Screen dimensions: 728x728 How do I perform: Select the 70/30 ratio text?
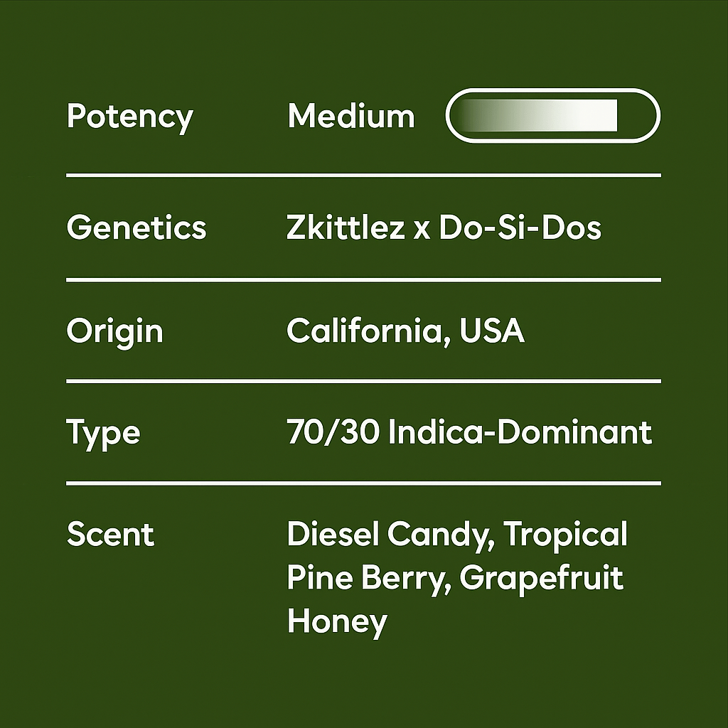[x=333, y=432]
